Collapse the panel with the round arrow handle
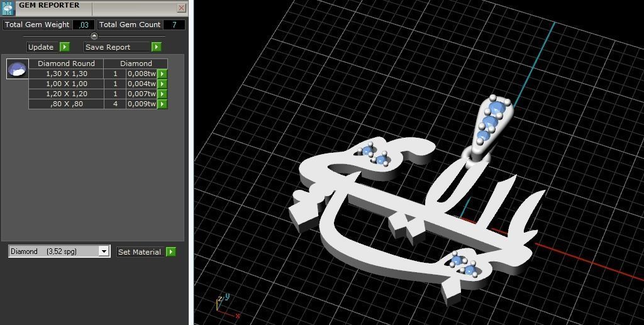The width and height of the screenshot is (644, 325). [x=94, y=36]
